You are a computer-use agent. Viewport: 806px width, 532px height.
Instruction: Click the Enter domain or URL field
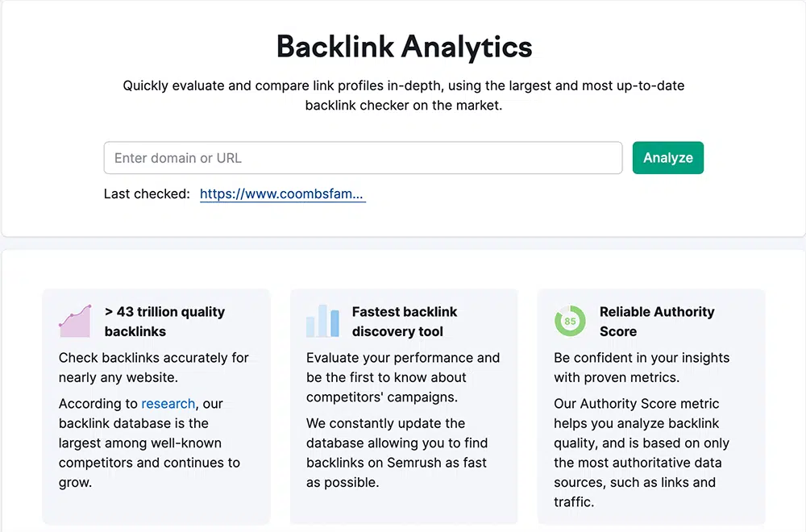pyautogui.click(x=363, y=158)
